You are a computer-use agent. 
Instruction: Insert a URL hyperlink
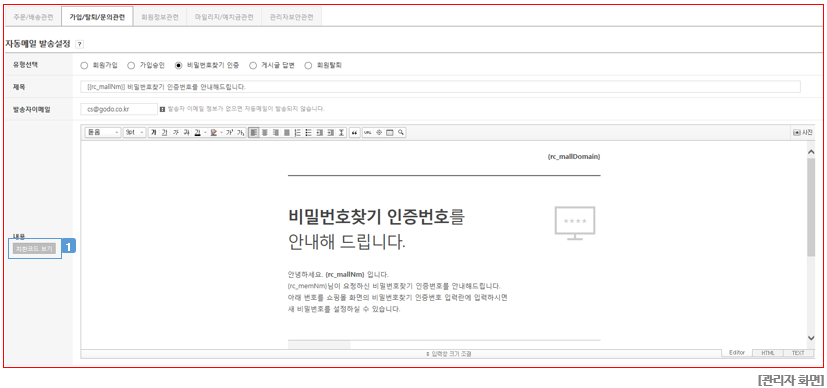tap(368, 133)
